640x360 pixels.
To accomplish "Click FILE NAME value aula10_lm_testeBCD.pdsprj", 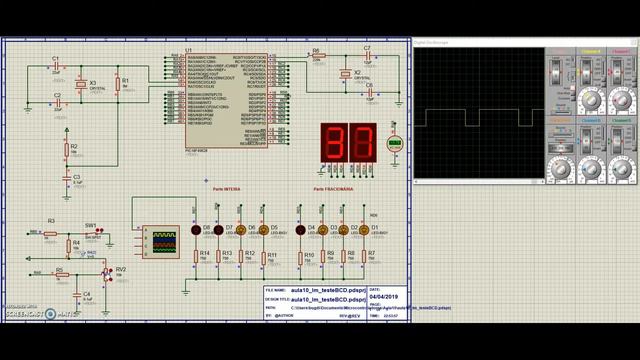I will pyautogui.click(x=328, y=290).
